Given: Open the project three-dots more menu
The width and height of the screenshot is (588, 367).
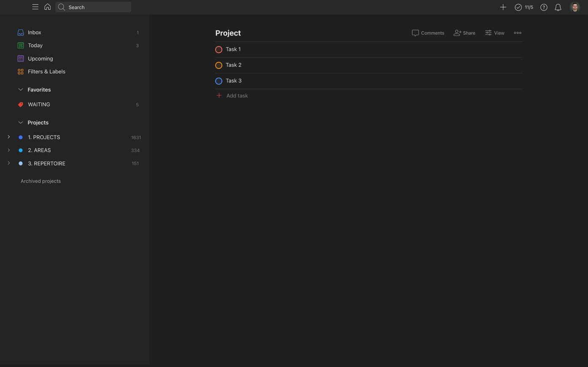Looking at the screenshot, I should (x=517, y=33).
